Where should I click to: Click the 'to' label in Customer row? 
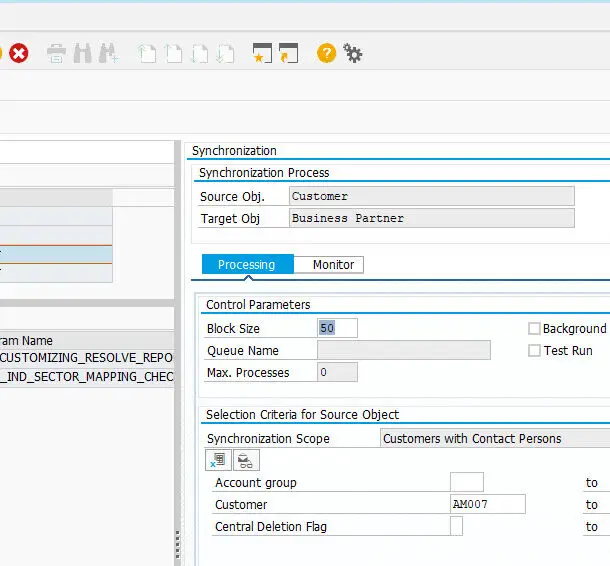592,505
